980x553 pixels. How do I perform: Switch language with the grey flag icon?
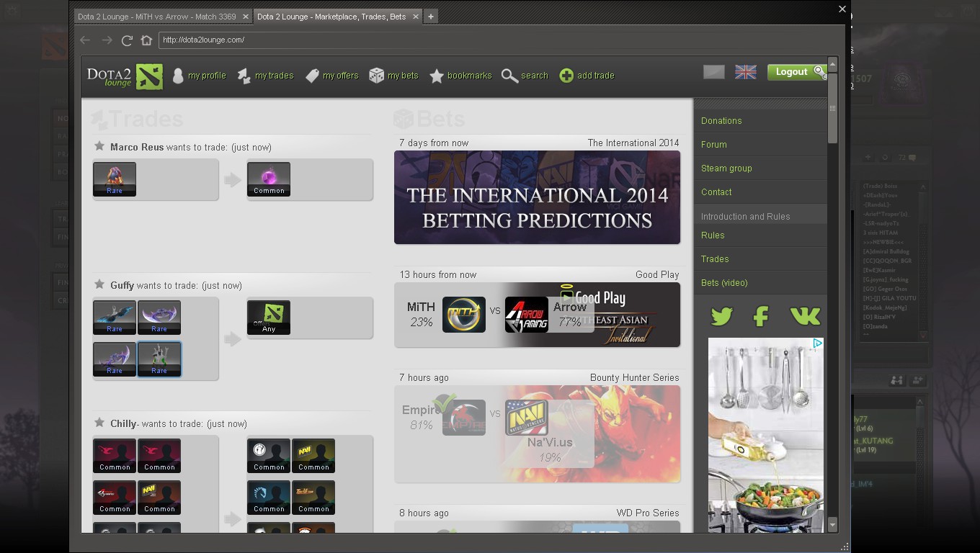coord(714,72)
